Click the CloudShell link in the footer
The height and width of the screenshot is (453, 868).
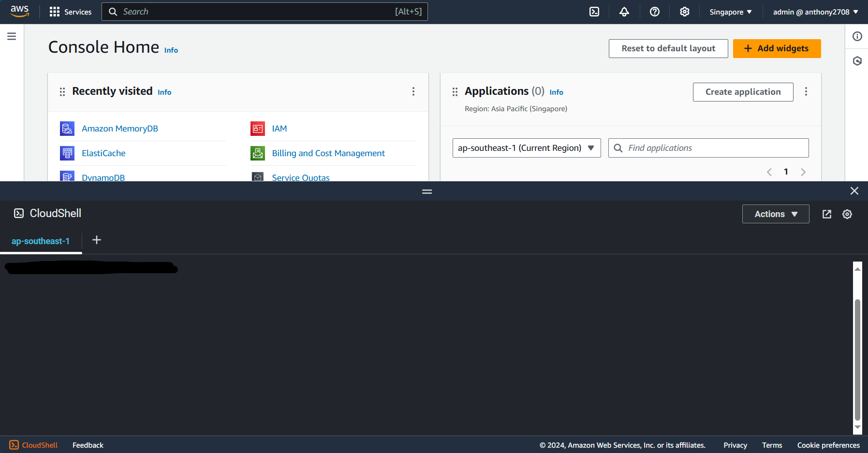click(x=33, y=445)
